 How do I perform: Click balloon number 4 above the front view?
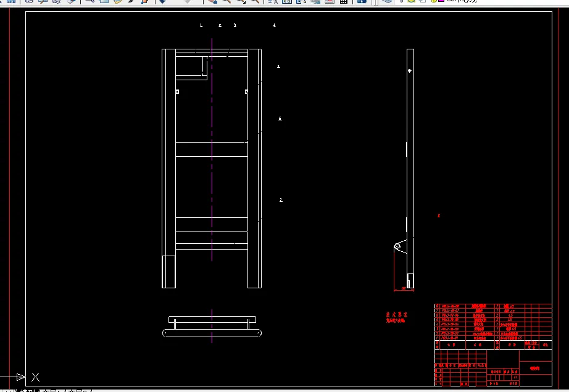click(x=275, y=25)
